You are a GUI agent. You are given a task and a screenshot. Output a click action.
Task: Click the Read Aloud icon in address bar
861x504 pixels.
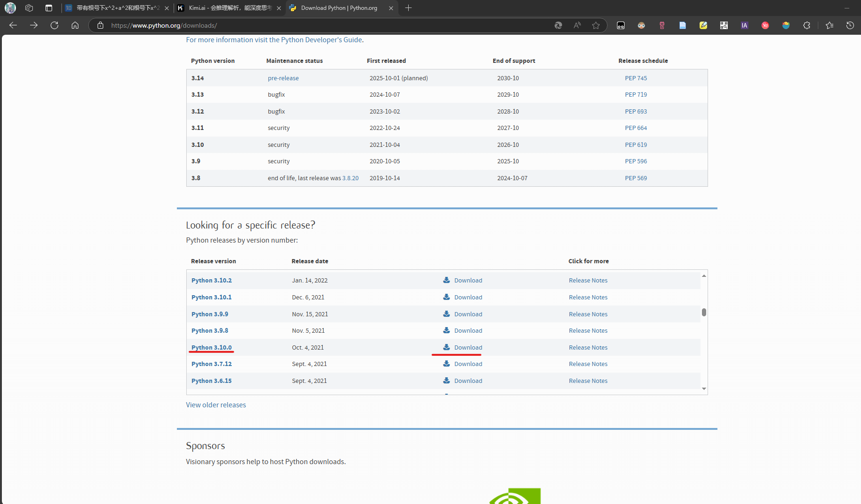click(577, 25)
